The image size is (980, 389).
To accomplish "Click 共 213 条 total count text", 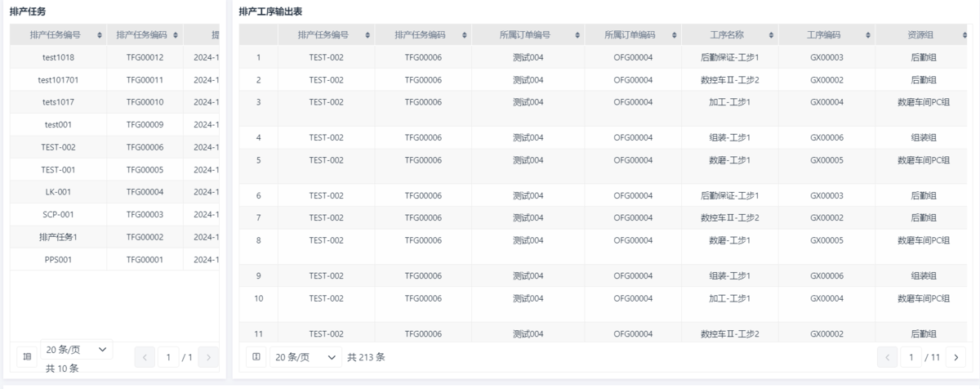I will click(366, 357).
